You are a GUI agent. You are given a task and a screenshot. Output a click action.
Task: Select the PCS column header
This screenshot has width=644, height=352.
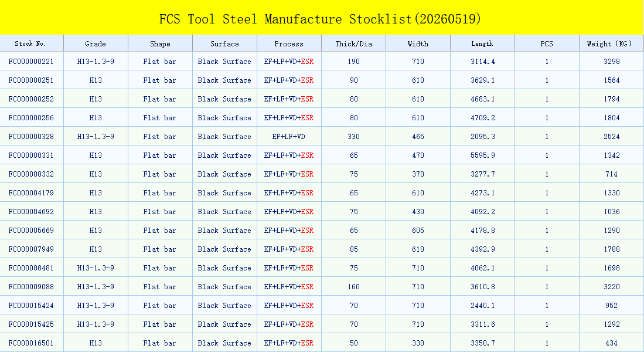click(x=547, y=43)
